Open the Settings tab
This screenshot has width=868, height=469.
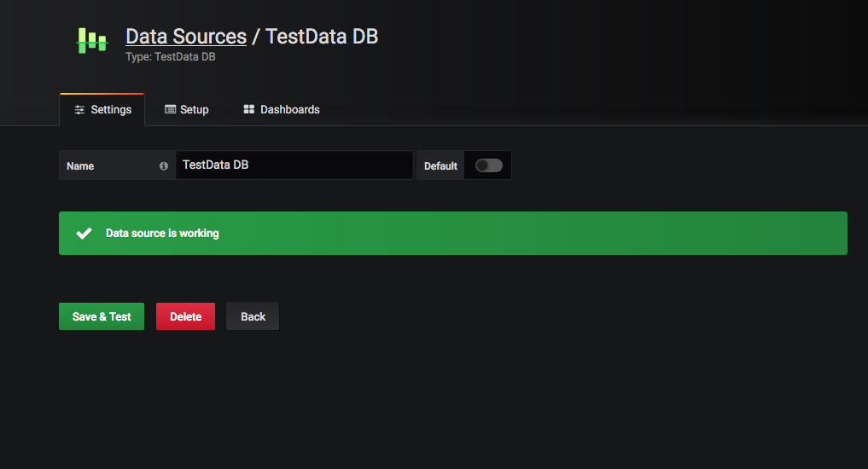(x=102, y=109)
